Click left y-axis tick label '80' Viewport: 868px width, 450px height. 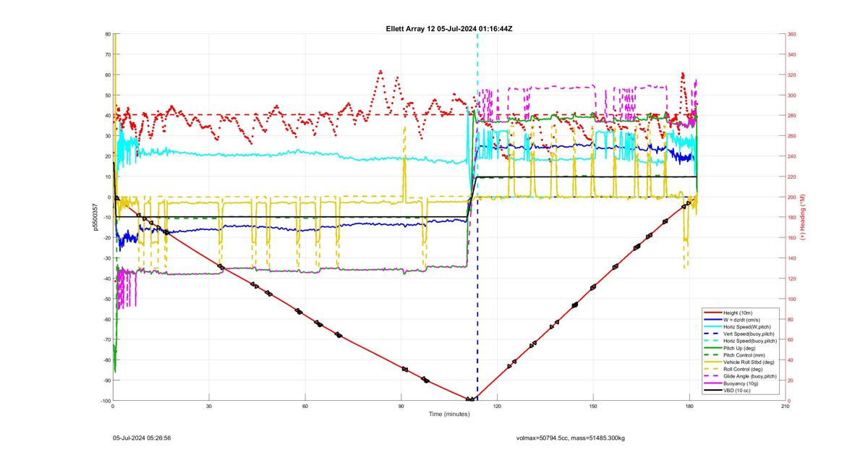(x=107, y=34)
